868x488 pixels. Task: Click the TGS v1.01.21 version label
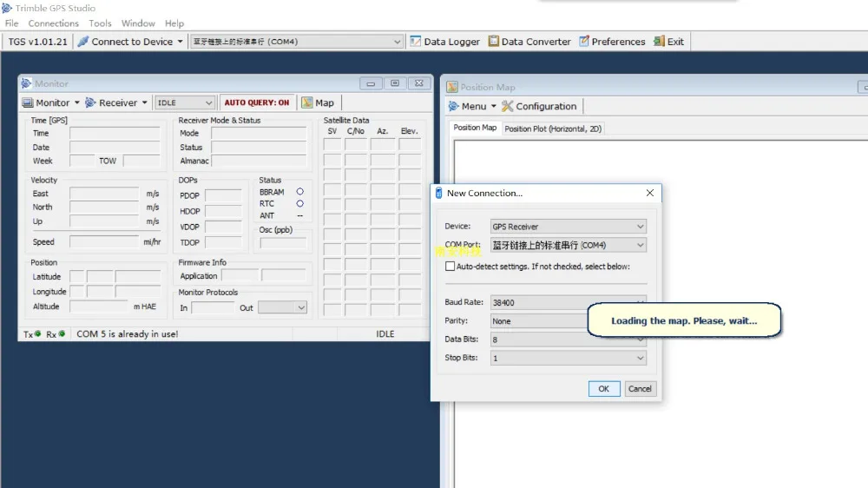37,42
